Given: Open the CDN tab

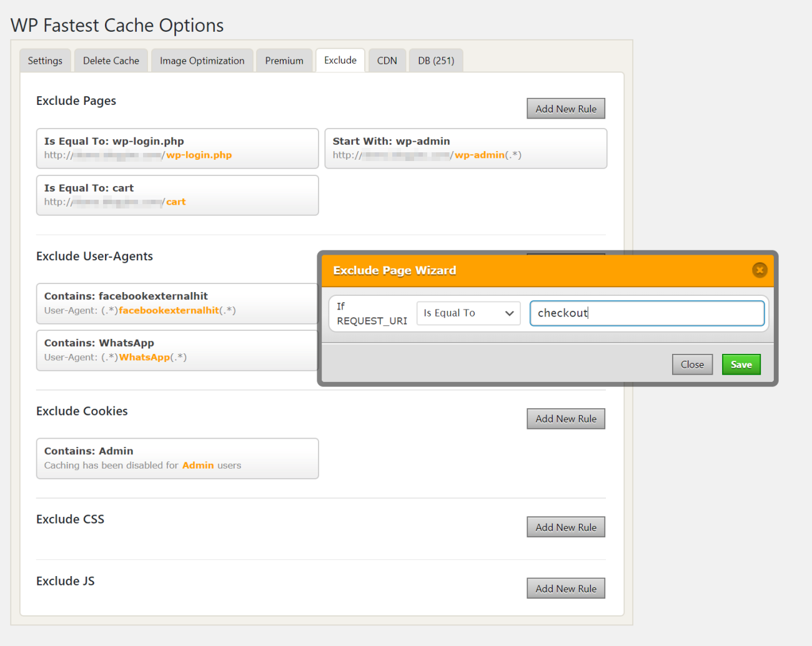Looking at the screenshot, I should tap(387, 61).
